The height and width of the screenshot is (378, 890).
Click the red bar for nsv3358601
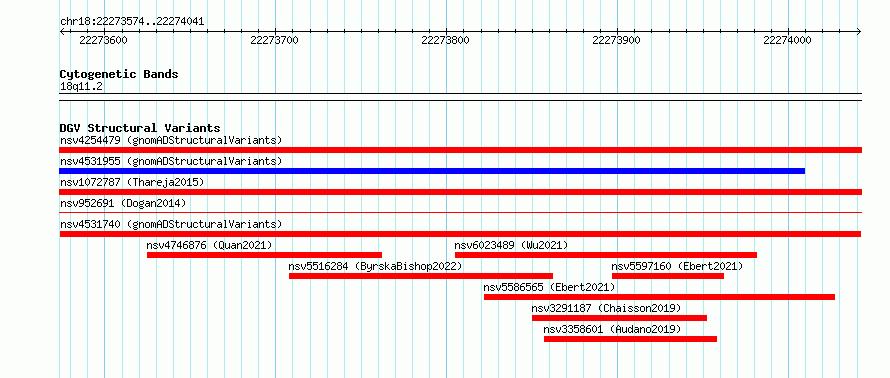tap(630, 339)
